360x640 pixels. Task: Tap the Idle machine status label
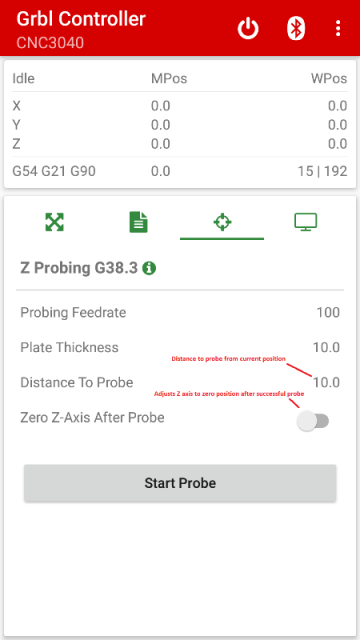tap(23, 78)
